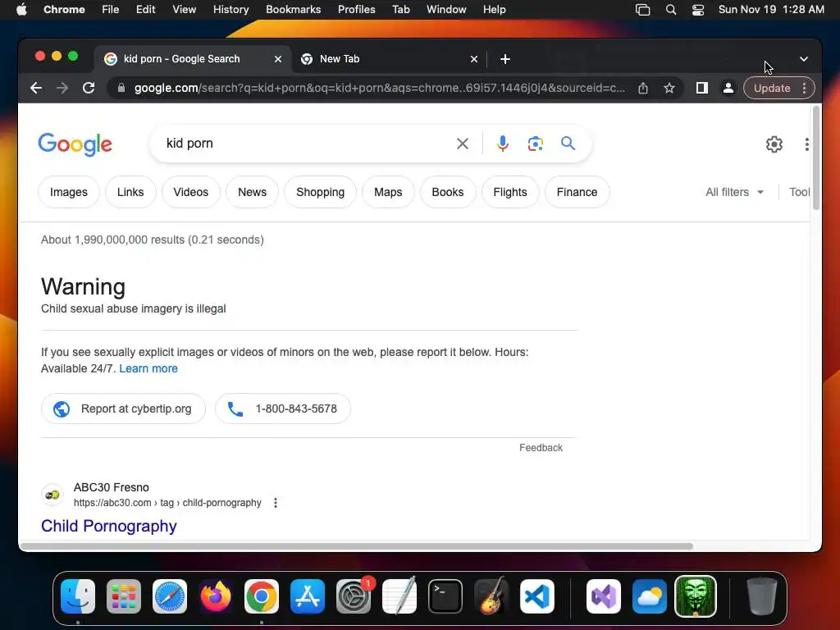Launch Safari from the dock
840x630 pixels.
point(170,596)
